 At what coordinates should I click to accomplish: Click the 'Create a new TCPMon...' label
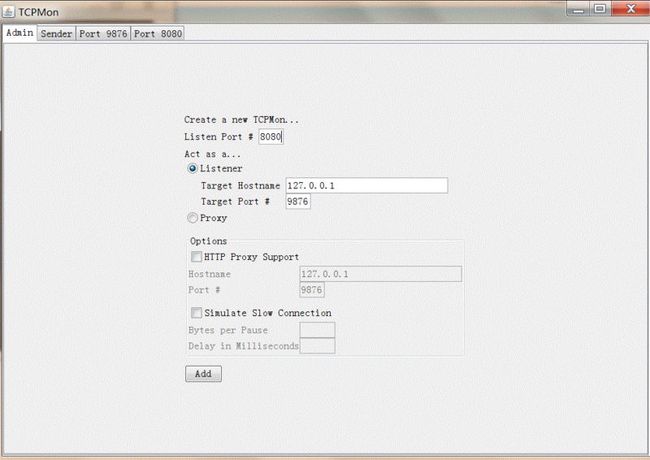coord(241,120)
